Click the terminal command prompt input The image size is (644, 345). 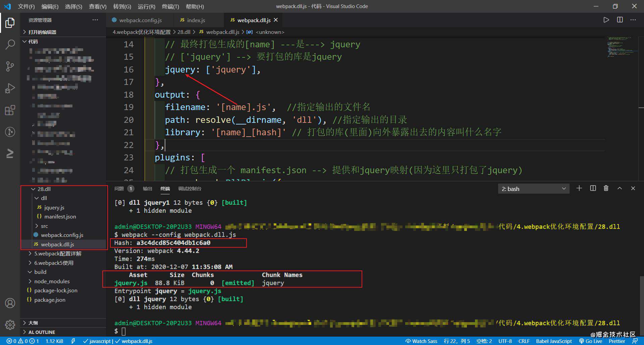[x=123, y=331]
